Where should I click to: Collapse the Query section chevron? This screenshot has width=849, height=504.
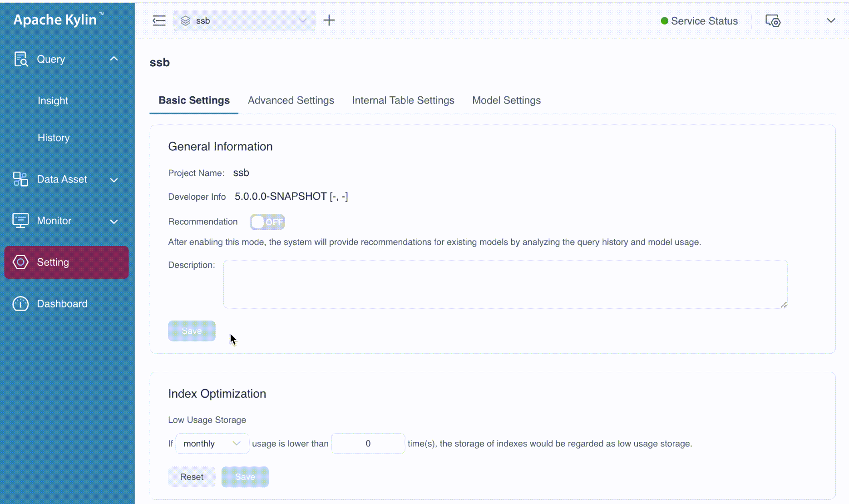pyautogui.click(x=114, y=59)
